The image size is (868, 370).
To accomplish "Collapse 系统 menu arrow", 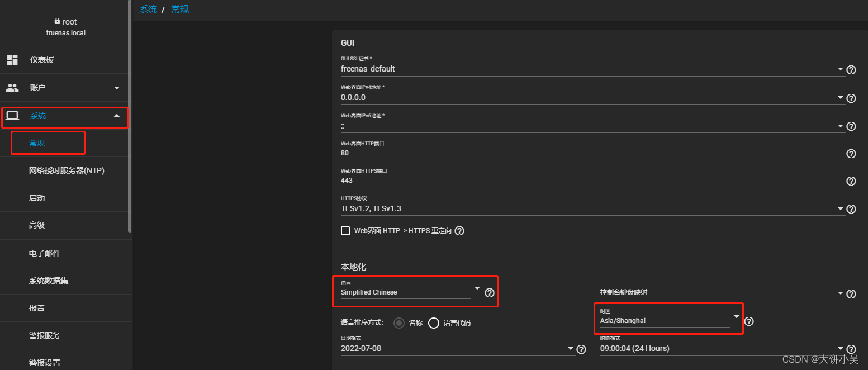I will [x=117, y=116].
